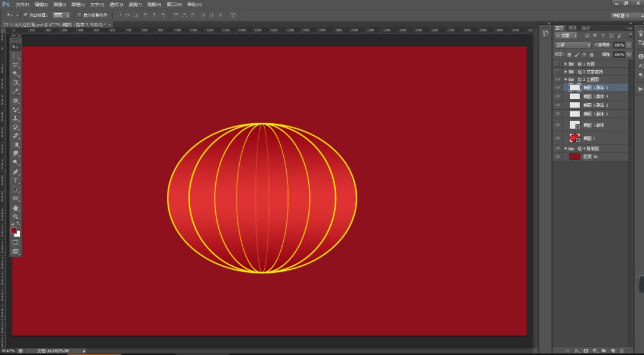This screenshot has height=355, width=644.
Task: Expand the 组 1 标题 layer group
Action: tap(565, 64)
